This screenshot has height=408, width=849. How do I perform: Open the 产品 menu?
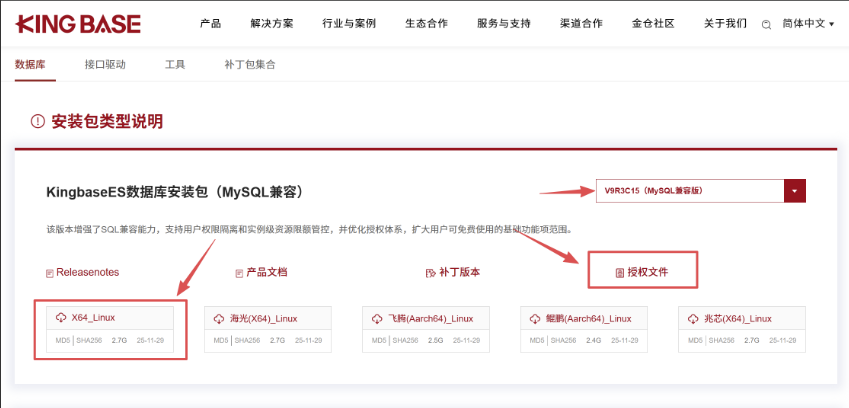(x=211, y=23)
